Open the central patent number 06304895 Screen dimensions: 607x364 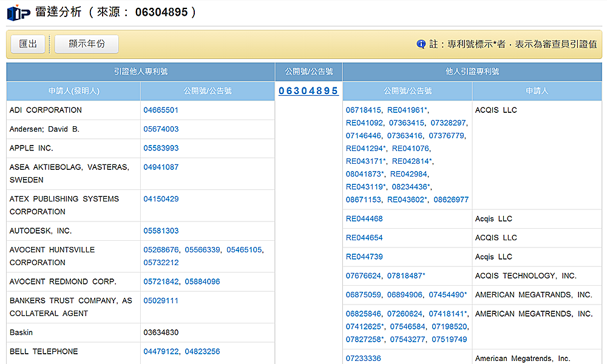pos(308,91)
